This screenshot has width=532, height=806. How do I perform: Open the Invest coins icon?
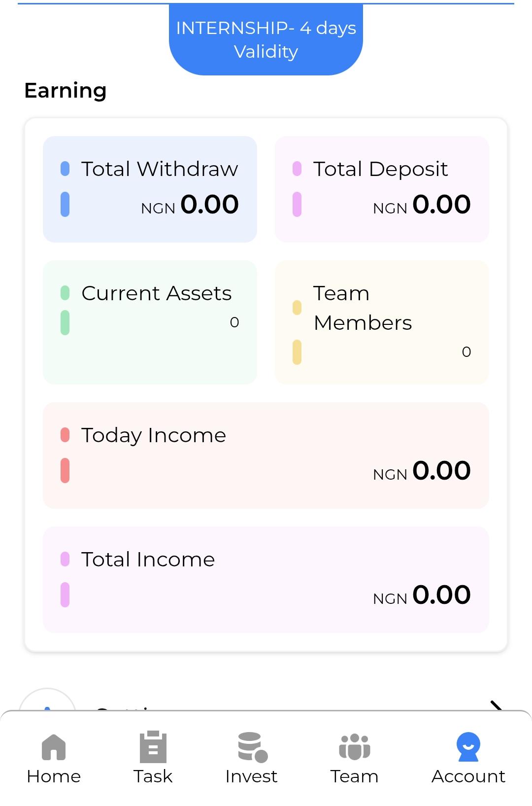(252, 747)
